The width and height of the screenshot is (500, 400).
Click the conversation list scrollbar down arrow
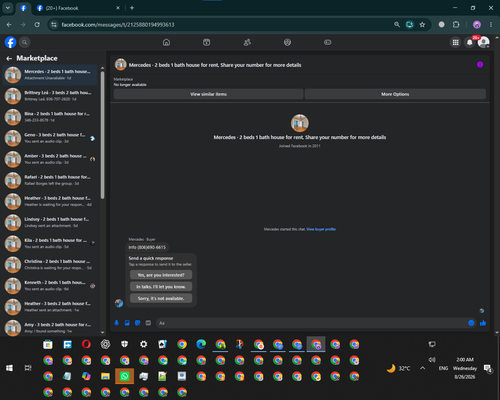[x=102, y=332]
